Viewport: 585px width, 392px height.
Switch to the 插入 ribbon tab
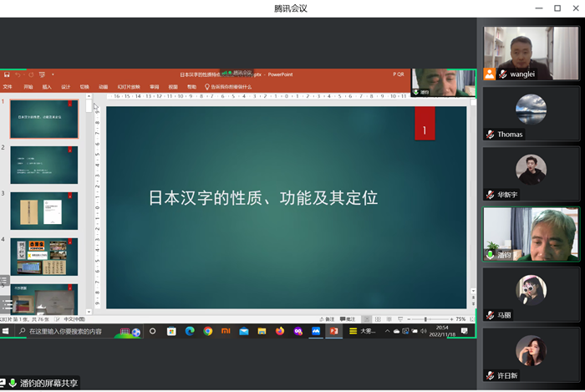(47, 86)
